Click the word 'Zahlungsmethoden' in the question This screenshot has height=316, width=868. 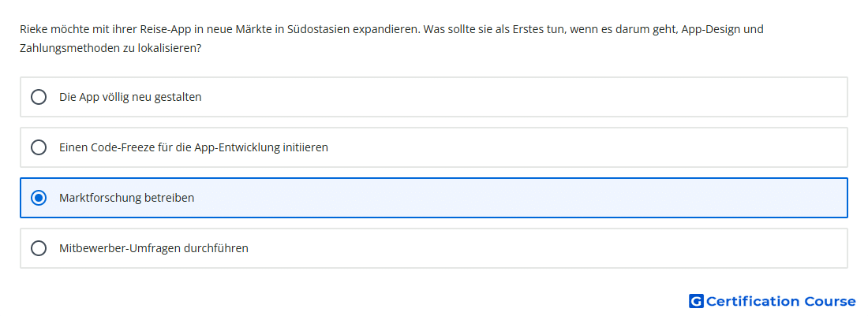[x=66, y=49]
